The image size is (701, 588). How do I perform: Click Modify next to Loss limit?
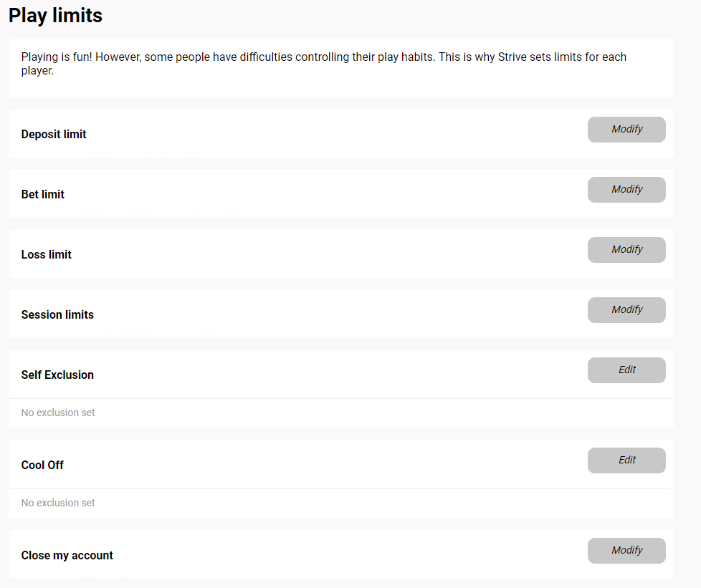[x=626, y=249]
